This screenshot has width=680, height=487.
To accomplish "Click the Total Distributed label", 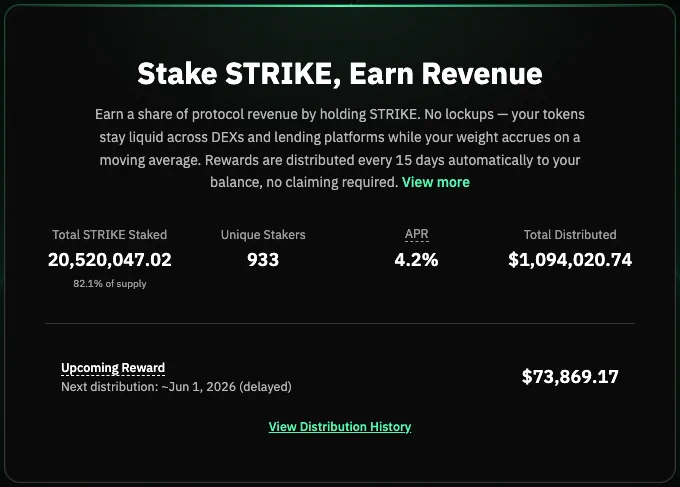I will tap(570, 235).
